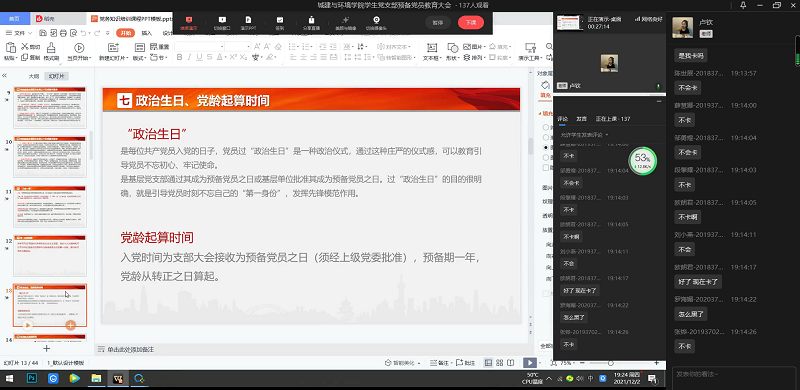Click the zoom slider handle

[610, 363]
